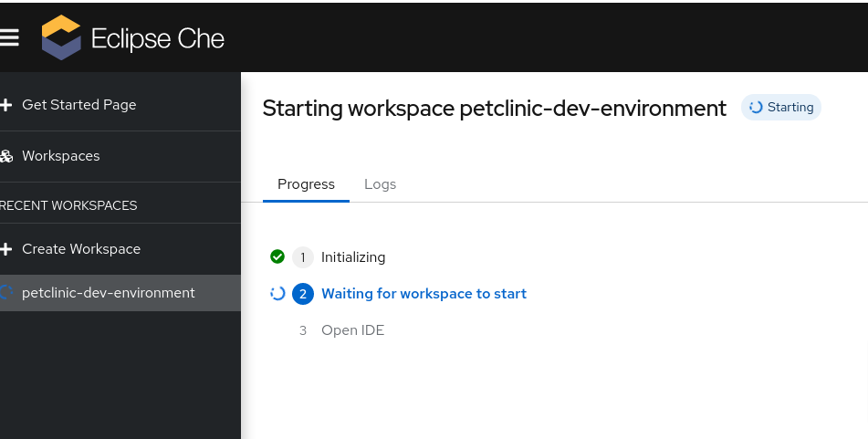This screenshot has width=868, height=439.
Task: Open Create Workspace from sidebar
Action: pyautogui.click(x=81, y=249)
